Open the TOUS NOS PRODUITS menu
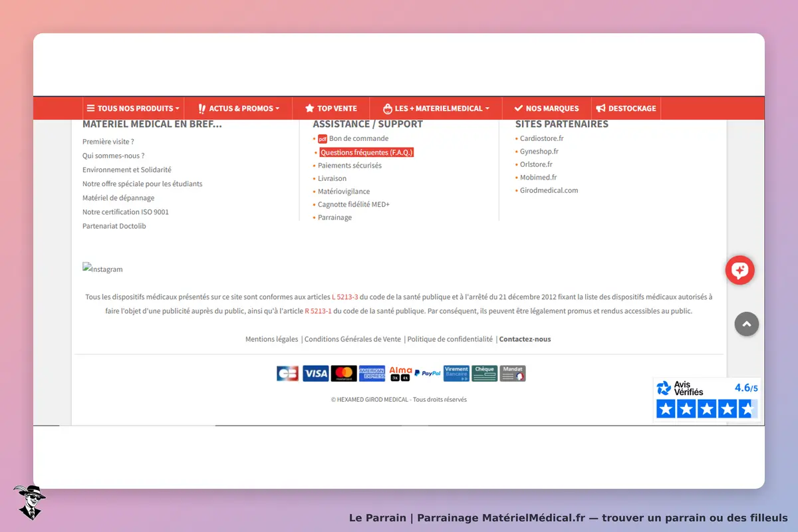798x532 pixels. point(133,108)
